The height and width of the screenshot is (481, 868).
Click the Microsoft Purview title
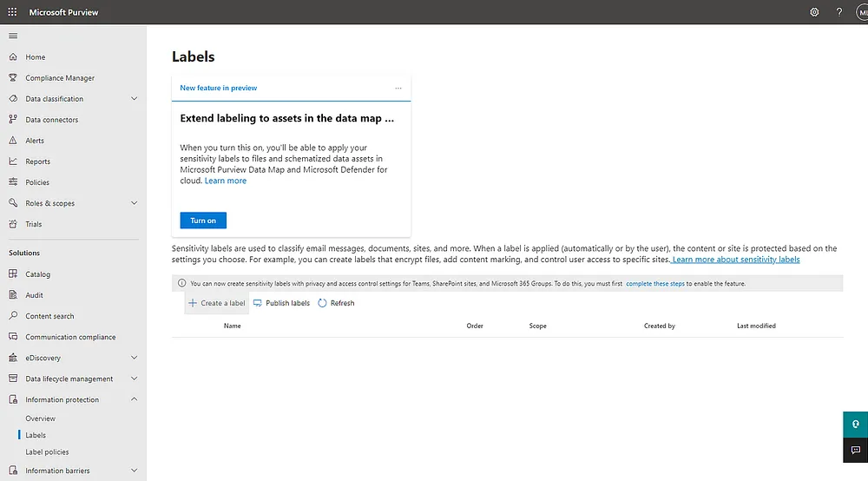click(x=63, y=12)
